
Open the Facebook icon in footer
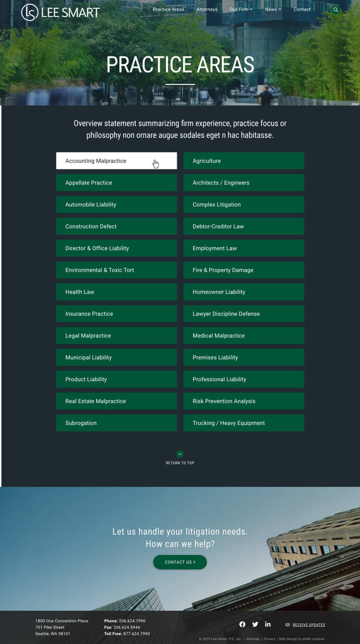click(x=242, y=624)
